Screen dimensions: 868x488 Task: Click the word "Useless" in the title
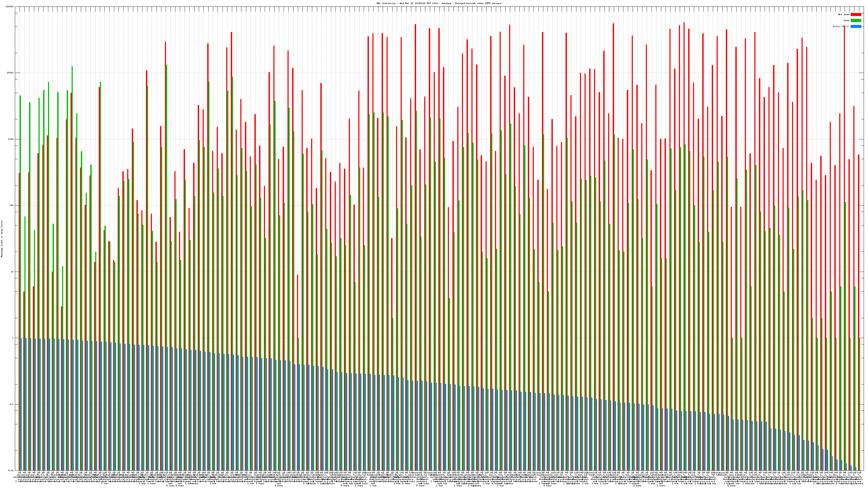coord(446,3)
